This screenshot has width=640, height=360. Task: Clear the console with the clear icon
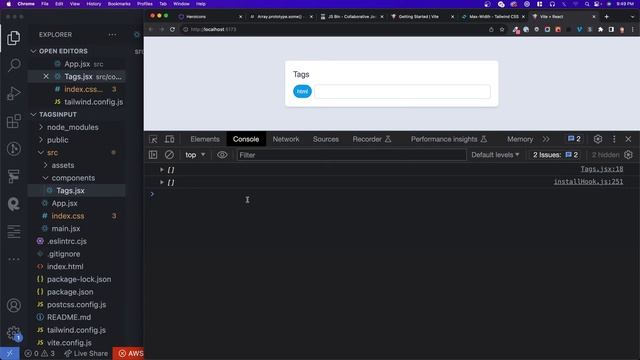169,155
